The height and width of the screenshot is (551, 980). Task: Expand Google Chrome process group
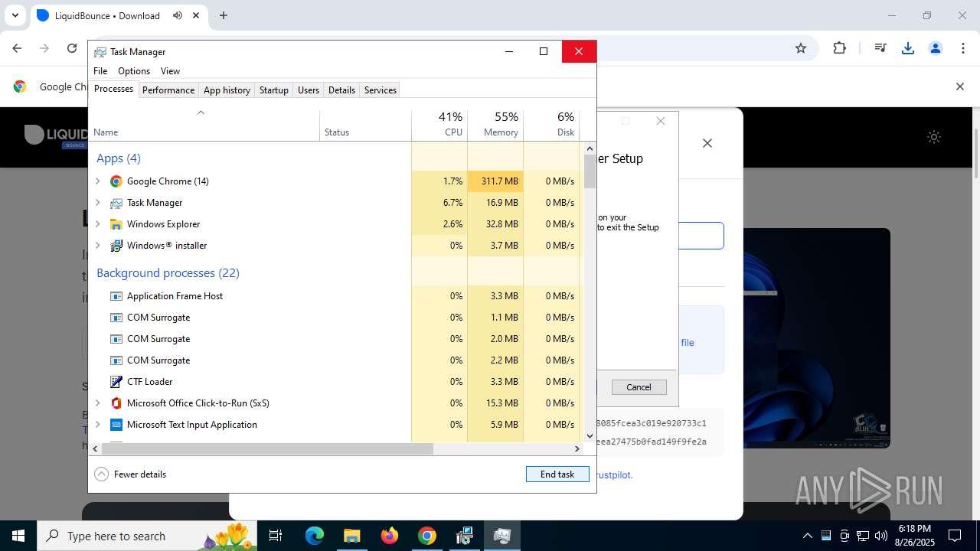98,181
